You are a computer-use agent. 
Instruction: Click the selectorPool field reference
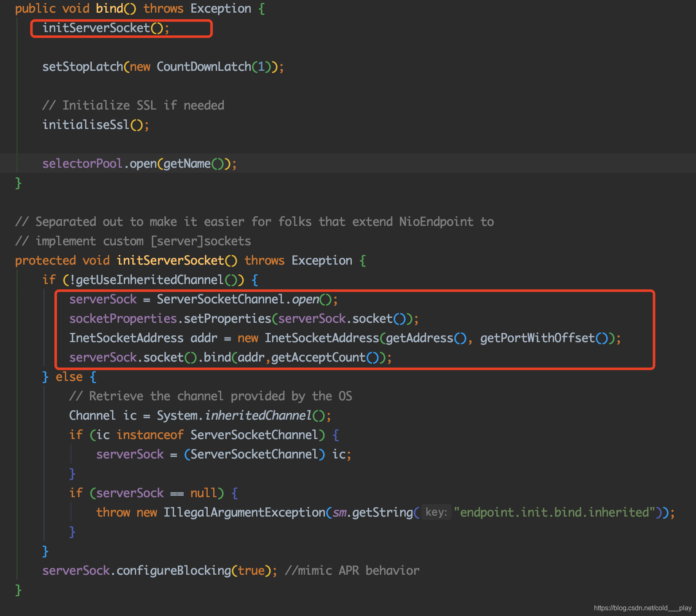coord(82,163)
